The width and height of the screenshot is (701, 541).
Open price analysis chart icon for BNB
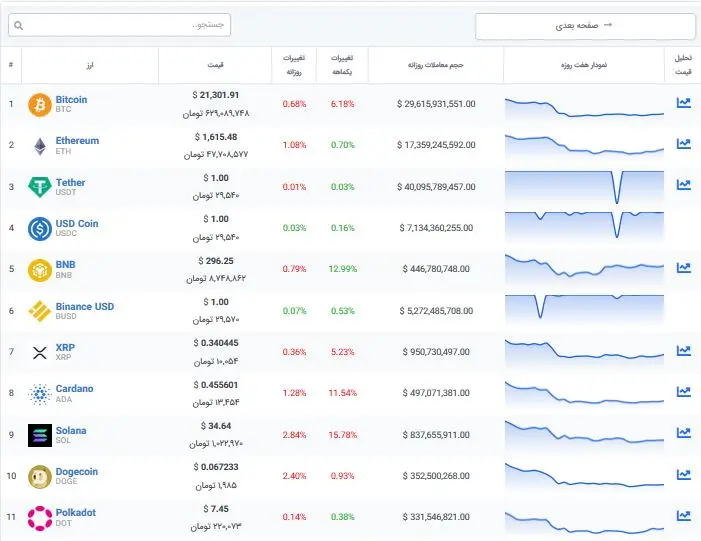click(x=684, y=267)
